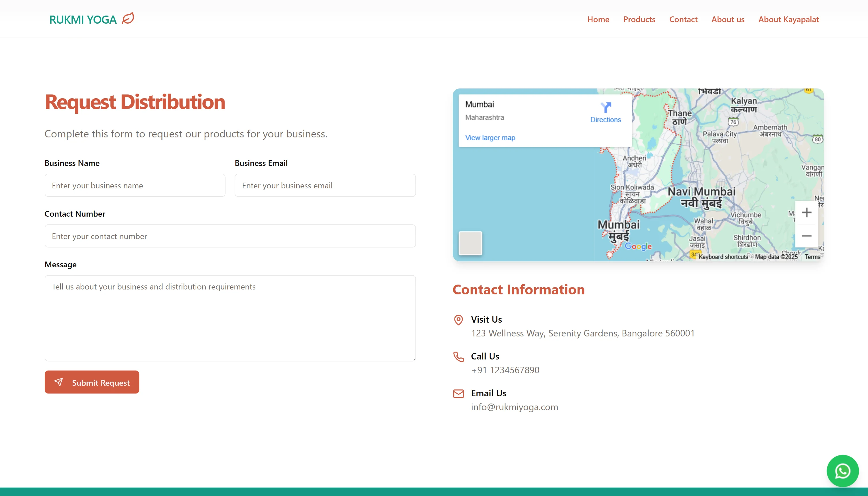Click the Vichumbe label on map
The image size is (868, 496).
click(746, 218)
